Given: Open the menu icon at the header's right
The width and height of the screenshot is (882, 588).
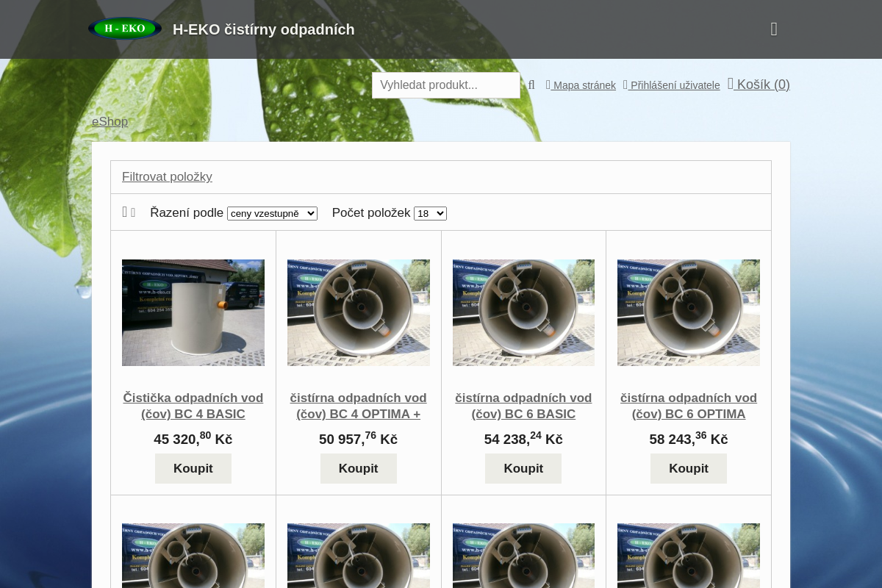Looking at the screenshot, I should (773, 29).
